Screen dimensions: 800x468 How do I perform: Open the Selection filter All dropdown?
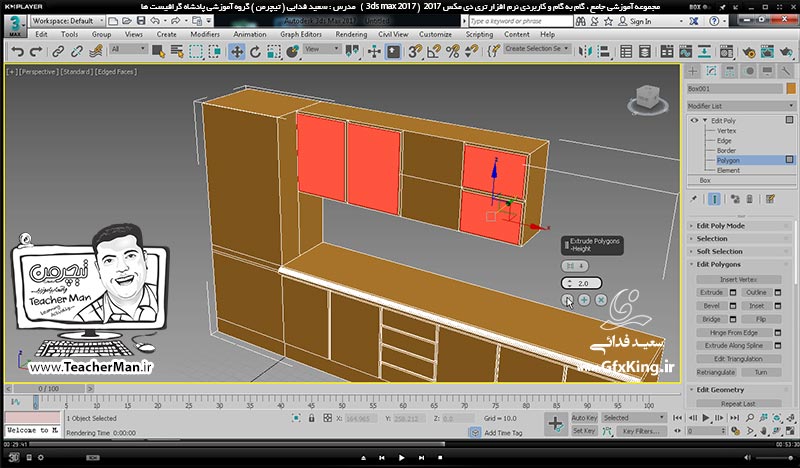(129, 49)
